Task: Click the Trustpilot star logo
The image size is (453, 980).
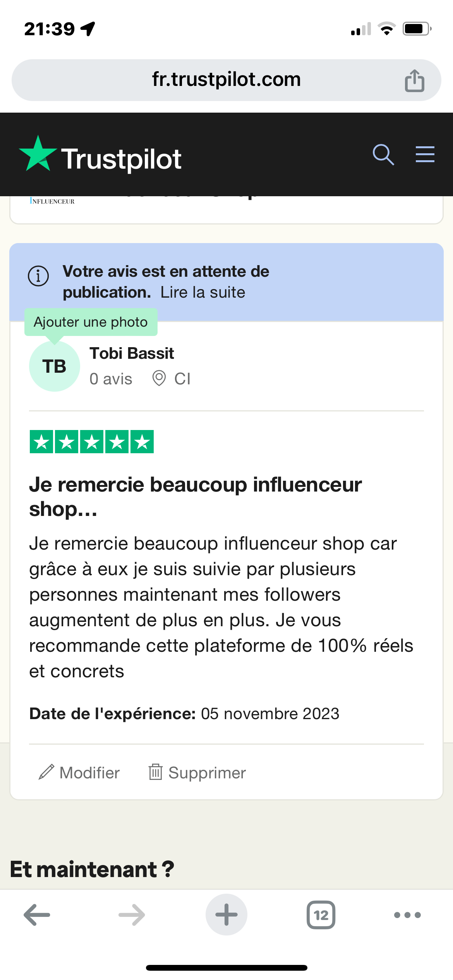Action: [x=38, y=155]
